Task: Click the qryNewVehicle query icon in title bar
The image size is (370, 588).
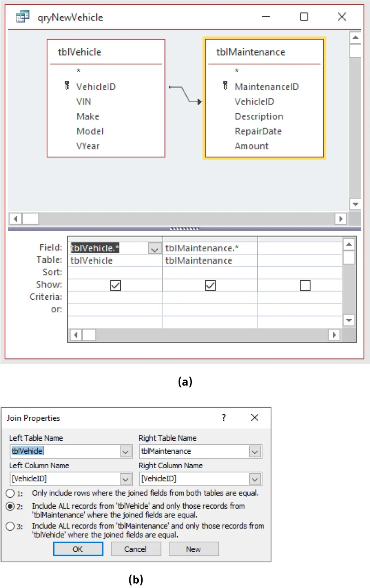Action: tap(22, 16)
